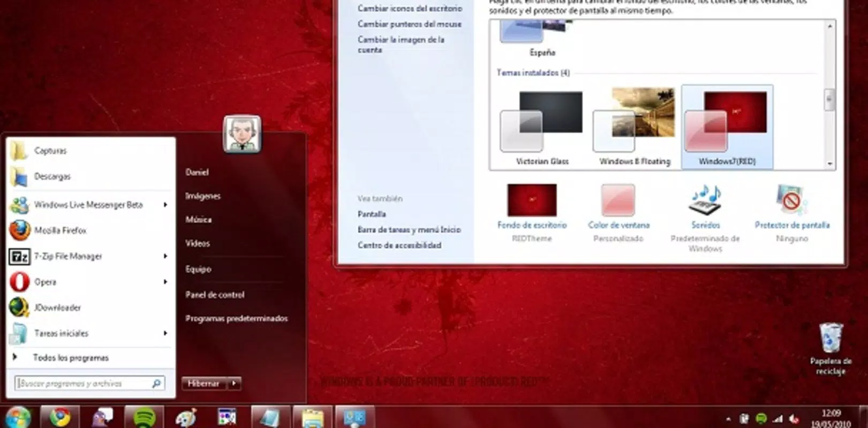
Task: Switch to the Personalization window taskbar button
Action: point(354,417)
